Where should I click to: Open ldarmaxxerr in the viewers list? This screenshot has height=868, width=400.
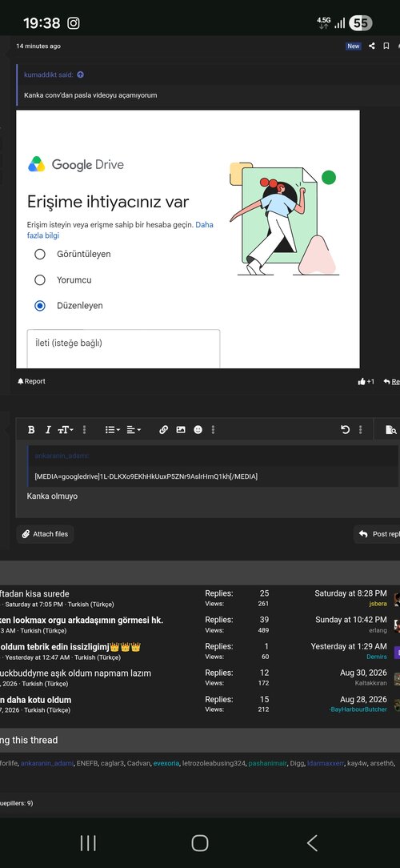point(326,763)
